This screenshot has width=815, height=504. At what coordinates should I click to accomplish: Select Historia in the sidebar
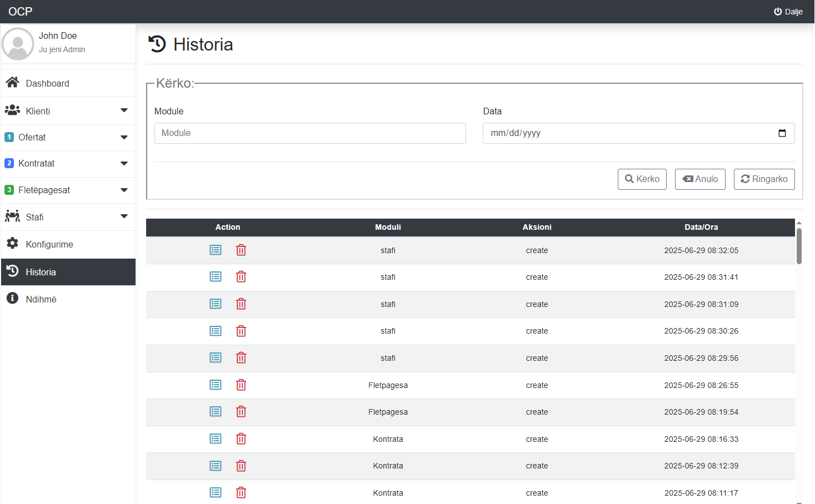[x=68, y=272]
